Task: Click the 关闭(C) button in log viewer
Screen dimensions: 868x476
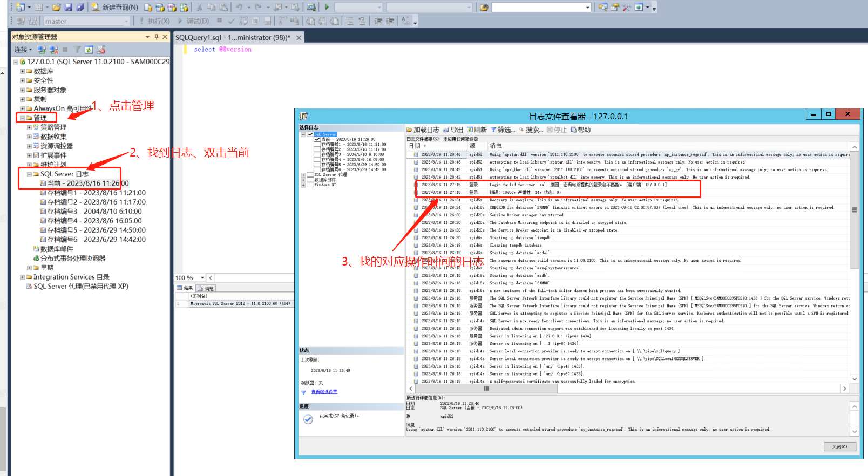Action: (839, 447)
